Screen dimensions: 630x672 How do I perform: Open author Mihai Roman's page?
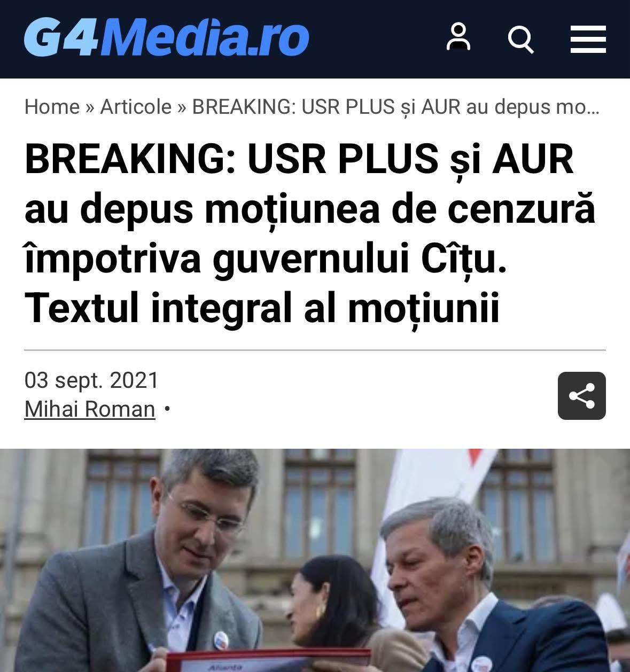pos(90,409)
